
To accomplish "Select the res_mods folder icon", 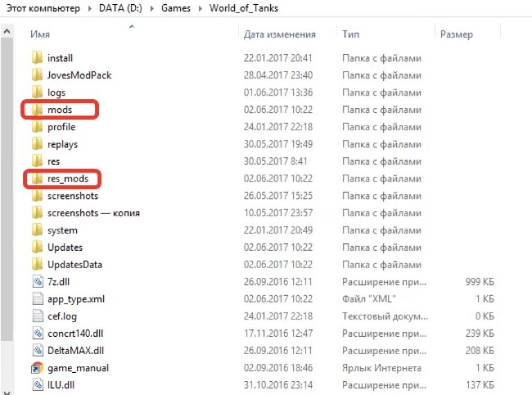I will (x=37, y=179).
